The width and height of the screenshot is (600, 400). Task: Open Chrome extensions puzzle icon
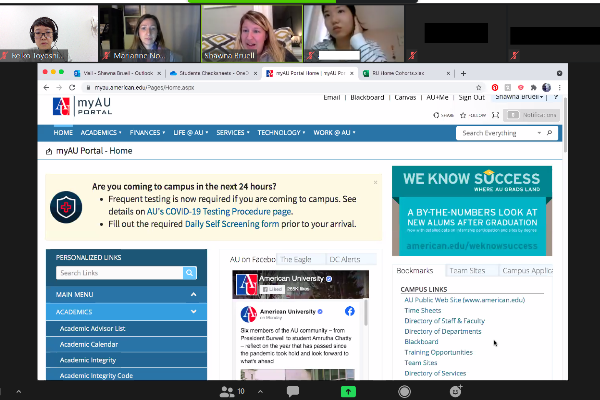[x=533, y=87]
